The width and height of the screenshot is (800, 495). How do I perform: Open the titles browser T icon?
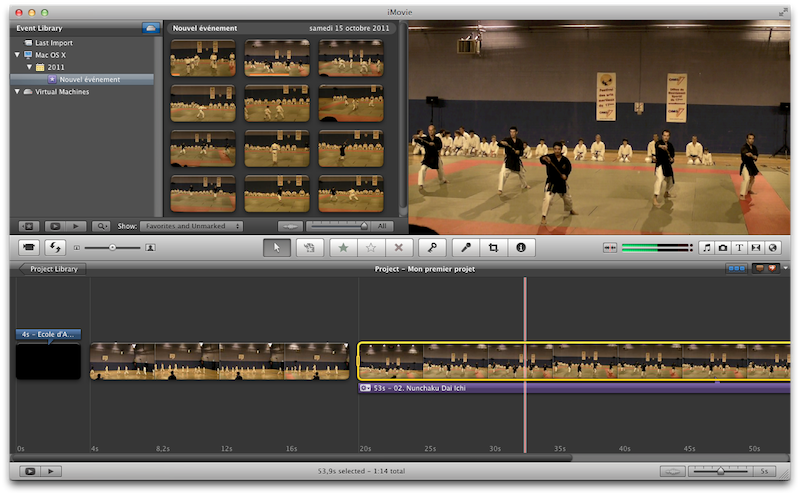[739, 248]
